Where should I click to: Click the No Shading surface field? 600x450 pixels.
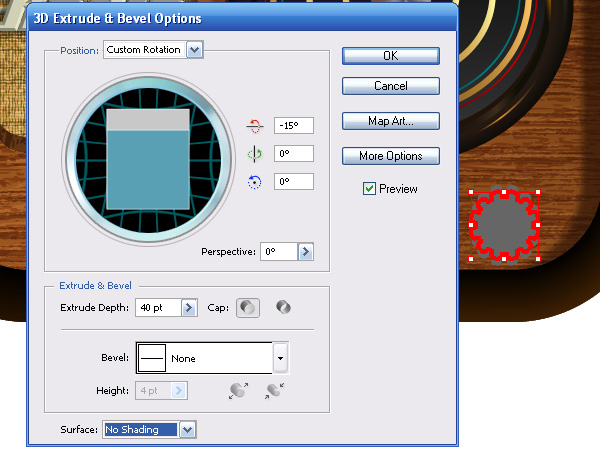tap(141, 430)
